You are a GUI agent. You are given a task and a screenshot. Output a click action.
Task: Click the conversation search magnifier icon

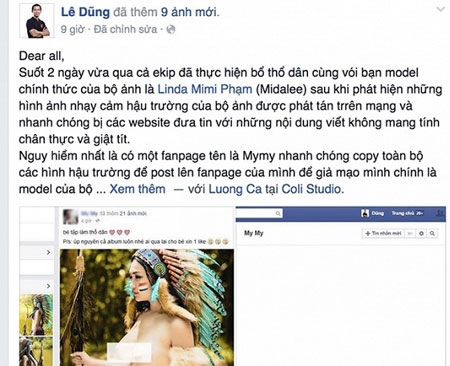(x=432, y=233)
